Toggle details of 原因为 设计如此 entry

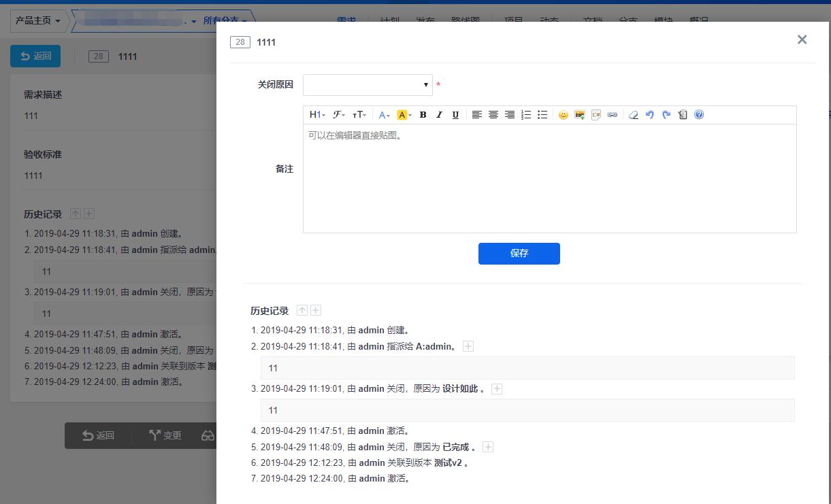[497, 389]
